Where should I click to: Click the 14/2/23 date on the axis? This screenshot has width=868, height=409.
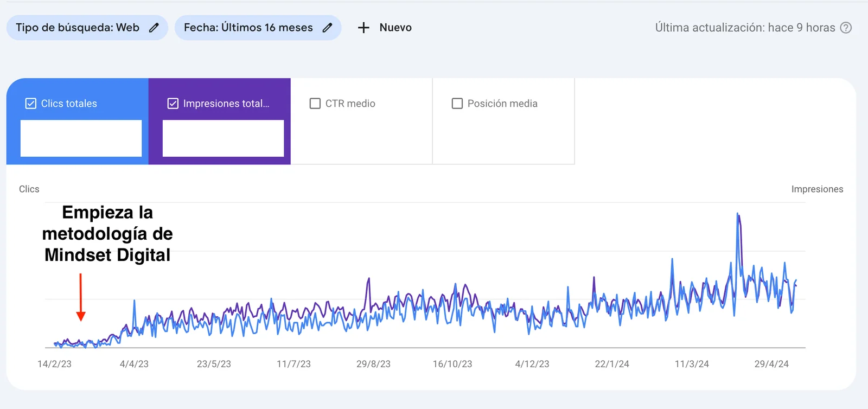click(x=54, y=364)
